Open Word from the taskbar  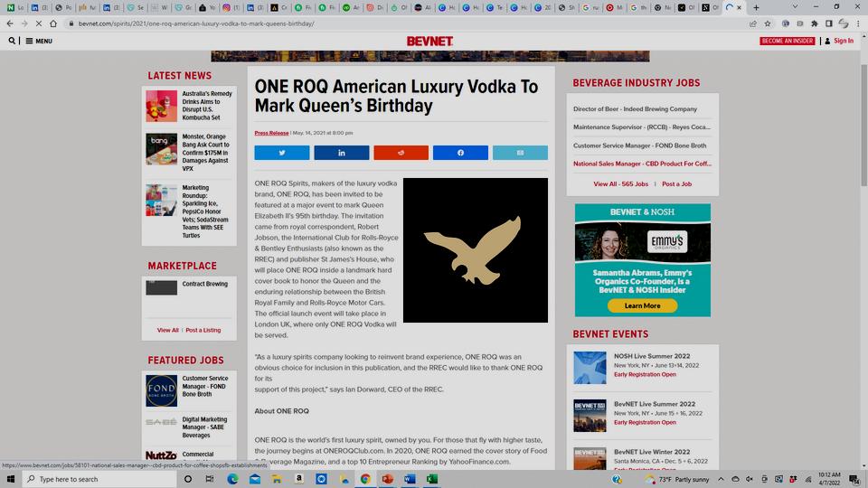coord(410,479)
